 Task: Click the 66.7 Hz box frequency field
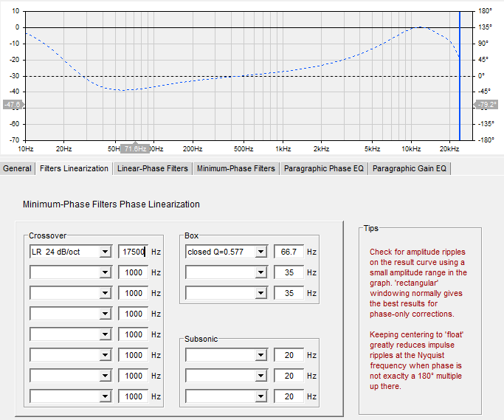tap(289, 252)
